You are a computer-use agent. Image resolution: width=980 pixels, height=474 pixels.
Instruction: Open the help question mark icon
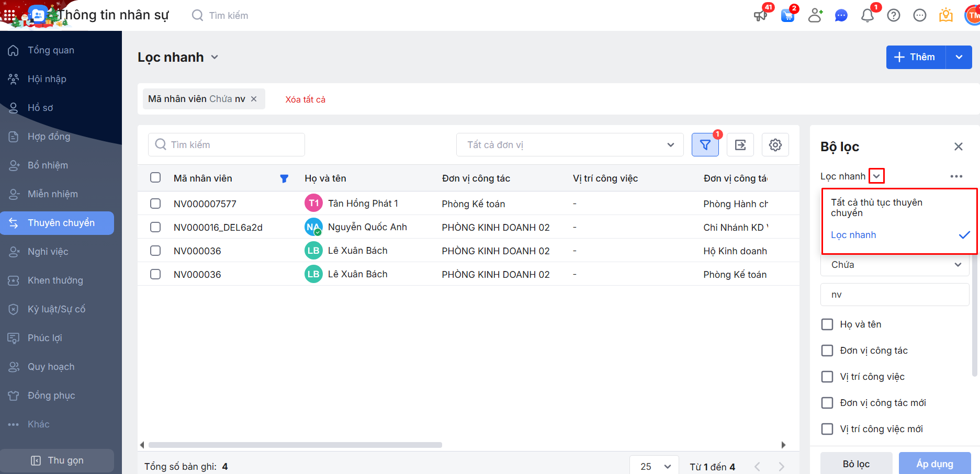pos(893,16)
